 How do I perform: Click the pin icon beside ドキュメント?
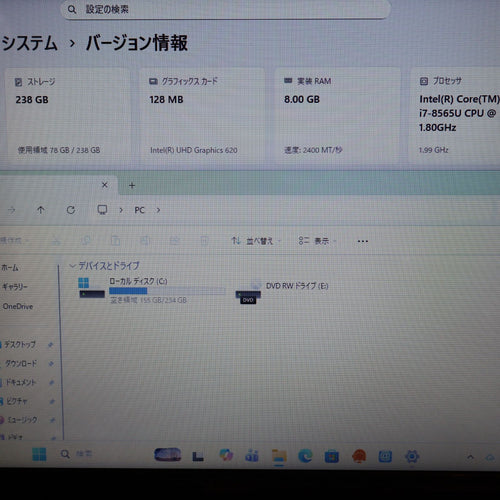[51, 383]
